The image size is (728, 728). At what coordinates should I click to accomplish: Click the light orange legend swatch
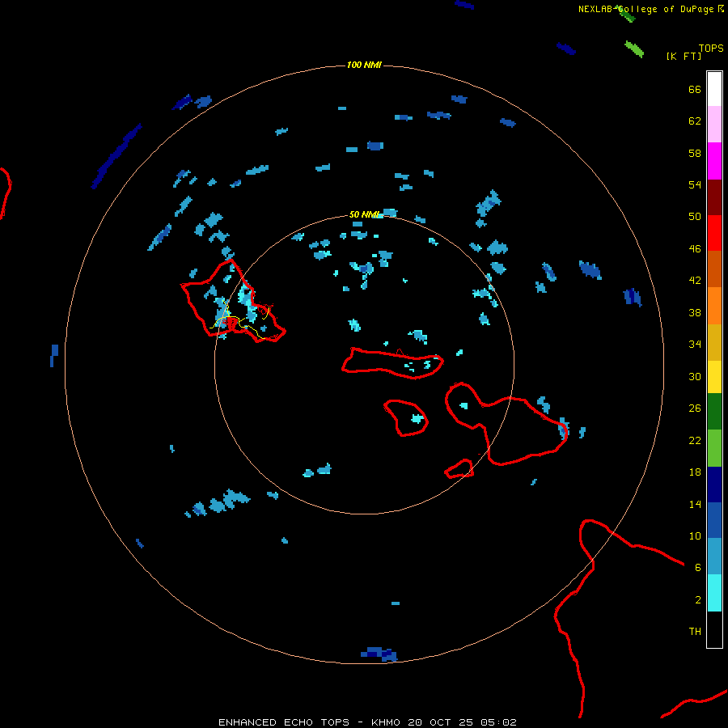click(x=714, y=306)
